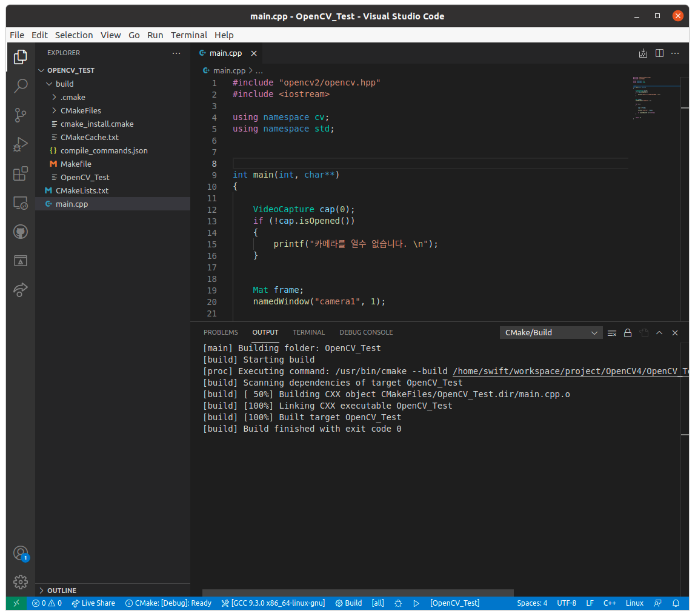This screenshot has height=616, width=695.
Task: Open the File menu
Action: point(17,35)
